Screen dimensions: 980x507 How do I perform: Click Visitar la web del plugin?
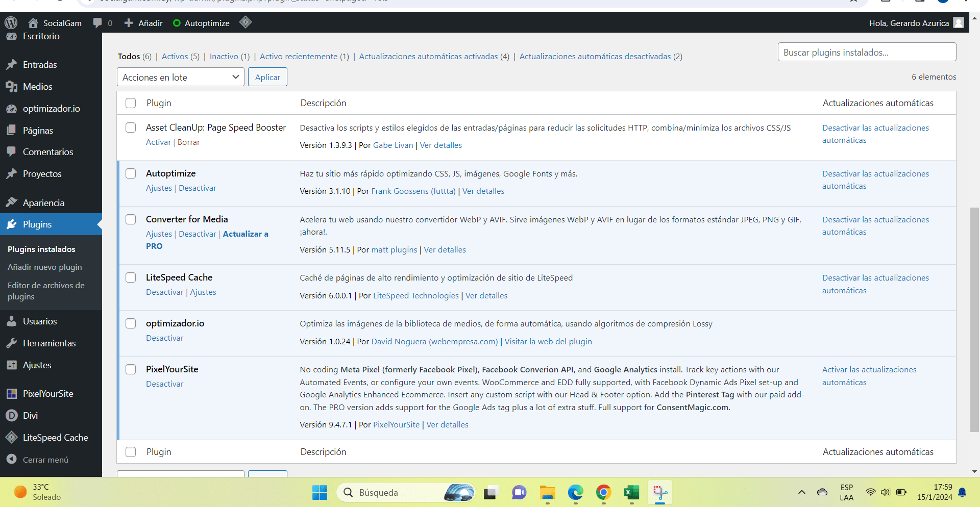pos(548,342)
